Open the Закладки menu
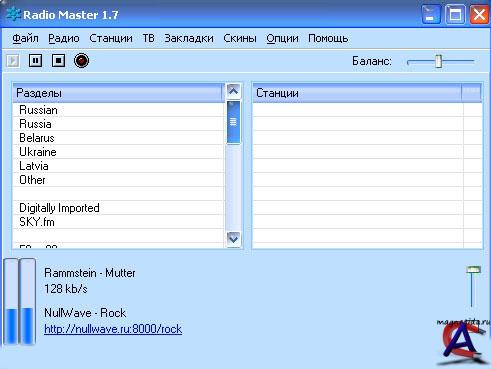 (189, 38)
